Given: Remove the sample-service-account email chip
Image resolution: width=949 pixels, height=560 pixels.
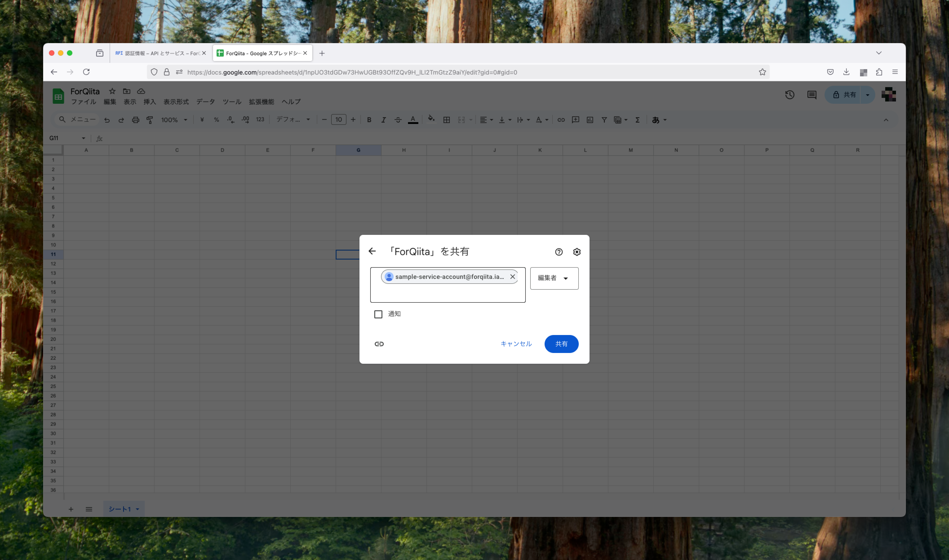Looking at the screenshot, I should pyautogui.click(x=512, y=277).
